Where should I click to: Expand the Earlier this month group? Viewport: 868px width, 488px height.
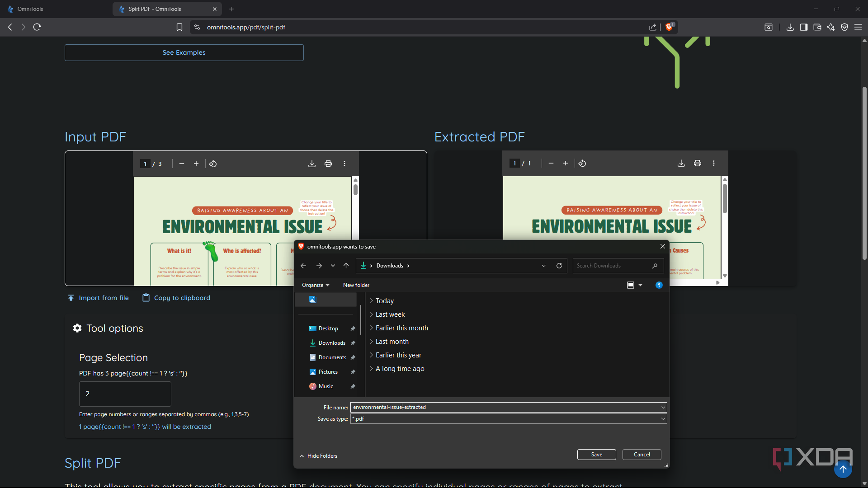click(x=371, y=328)
